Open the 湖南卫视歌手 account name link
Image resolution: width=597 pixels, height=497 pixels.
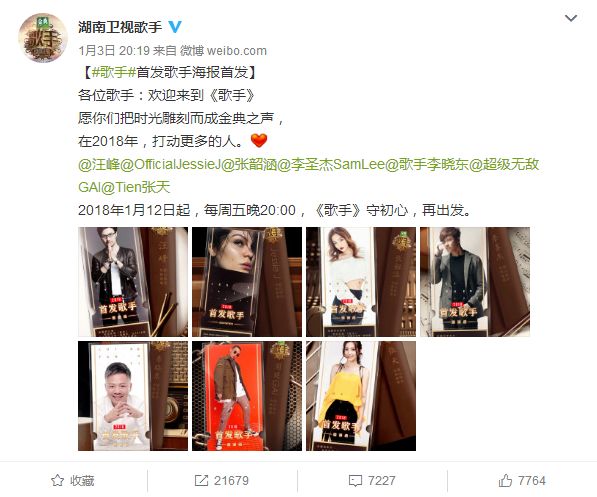pos(120,27)
